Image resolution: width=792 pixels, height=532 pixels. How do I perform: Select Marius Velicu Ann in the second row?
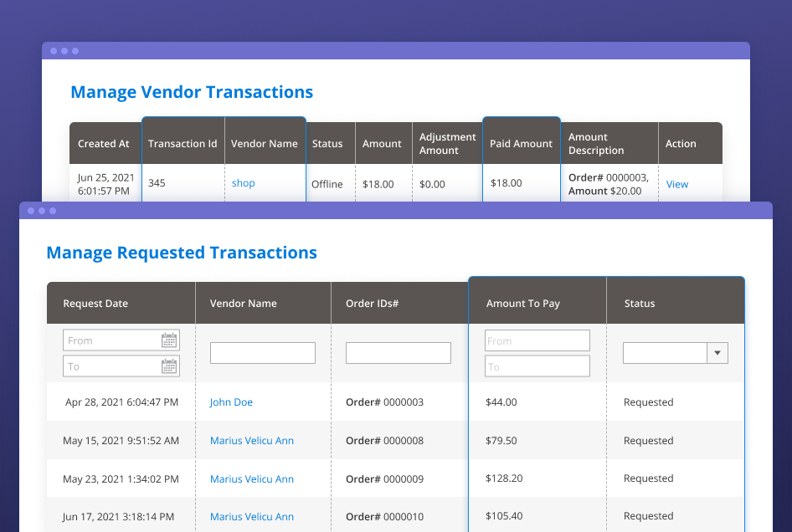click(251, 440)
